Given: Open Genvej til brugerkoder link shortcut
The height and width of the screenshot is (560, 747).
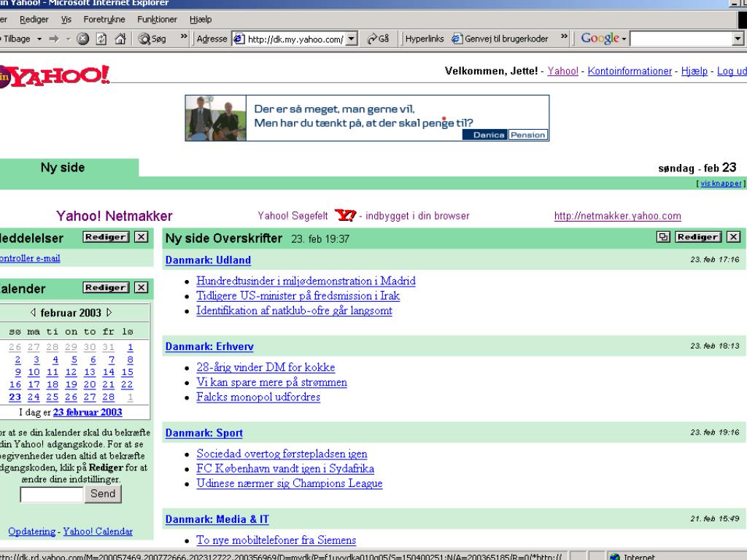Looking at the screenshot, I should click(500, 39).
